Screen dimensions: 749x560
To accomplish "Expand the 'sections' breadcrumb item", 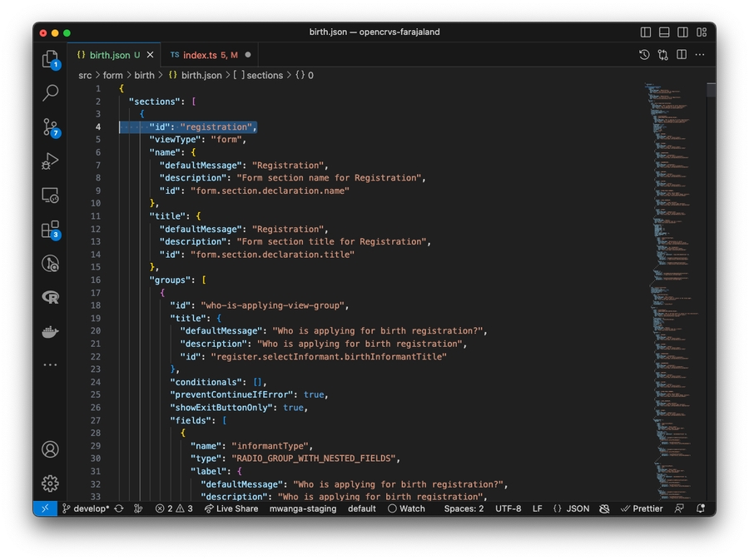I will 264,75.
